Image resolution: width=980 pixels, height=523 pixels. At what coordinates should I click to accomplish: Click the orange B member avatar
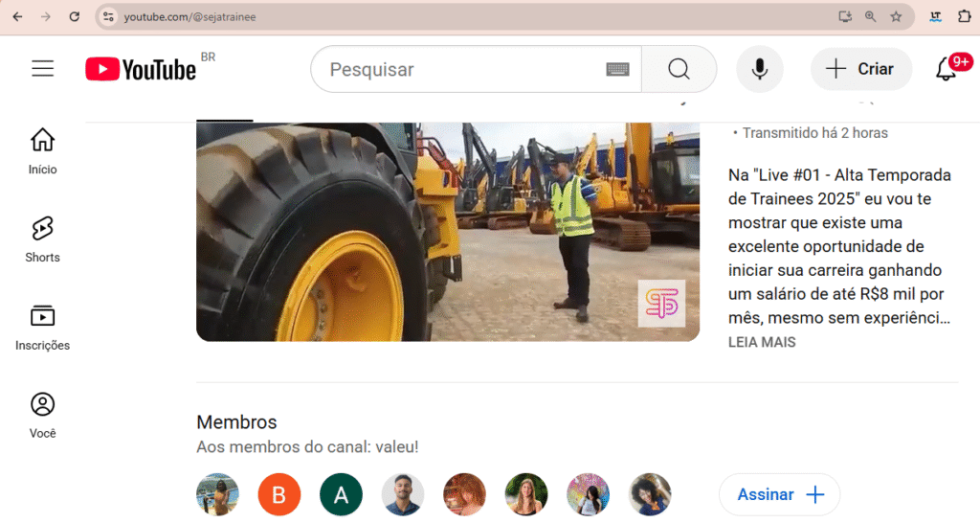[279, 494]
